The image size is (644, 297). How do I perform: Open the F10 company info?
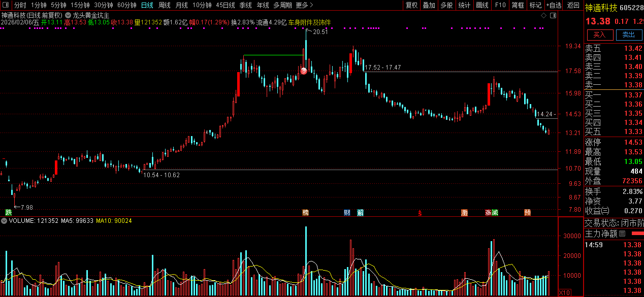500,5
